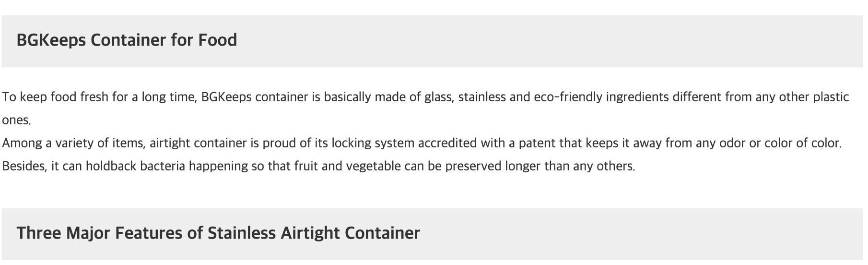Image resolution: width=868 pixels, height=265 pixels.
Task: Click the word "BGKeeps" in the first paragraph
Action: click(x=226, y=97)
